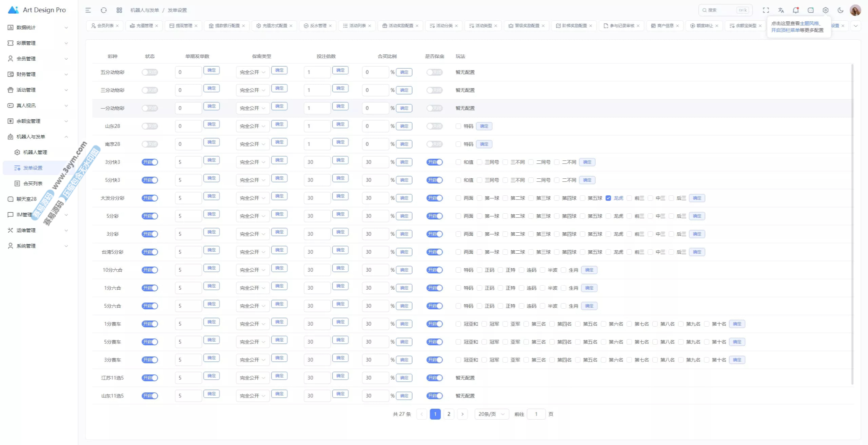868x445 pixels.
Task: Click the 单期发单数 input for 5分彩
Action: [188, 216]
